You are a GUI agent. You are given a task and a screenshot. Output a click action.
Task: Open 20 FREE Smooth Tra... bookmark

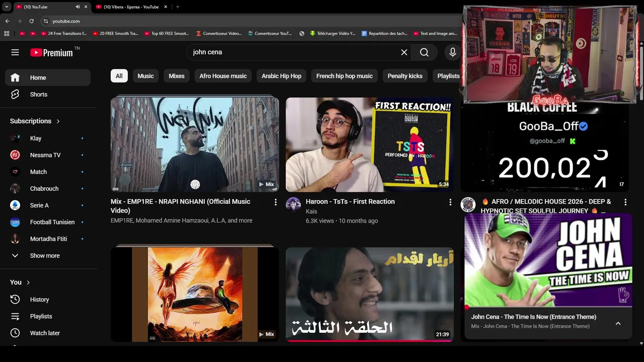(116, 34)
